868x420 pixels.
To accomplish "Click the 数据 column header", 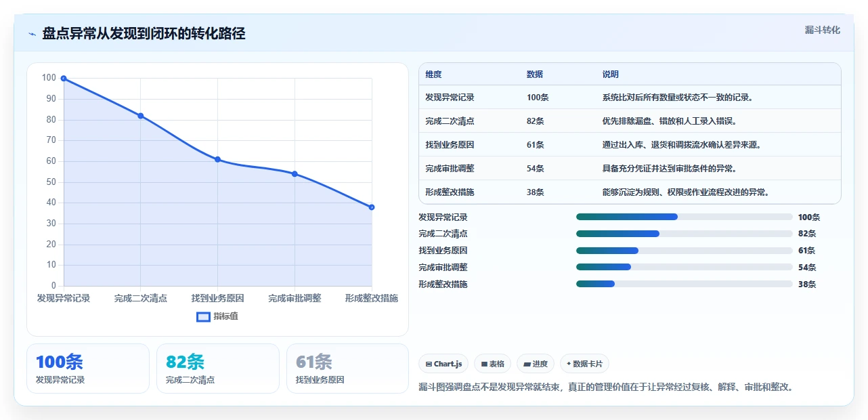I will tap(535, 75).
